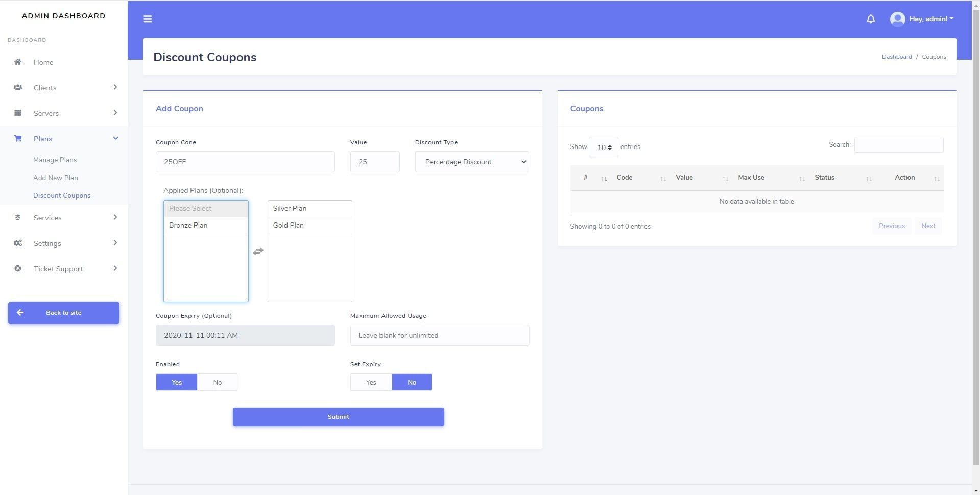Click the coupons Search box
This screenshot has width=980, height=495.
pyautogui.click(x=899, y=145)
